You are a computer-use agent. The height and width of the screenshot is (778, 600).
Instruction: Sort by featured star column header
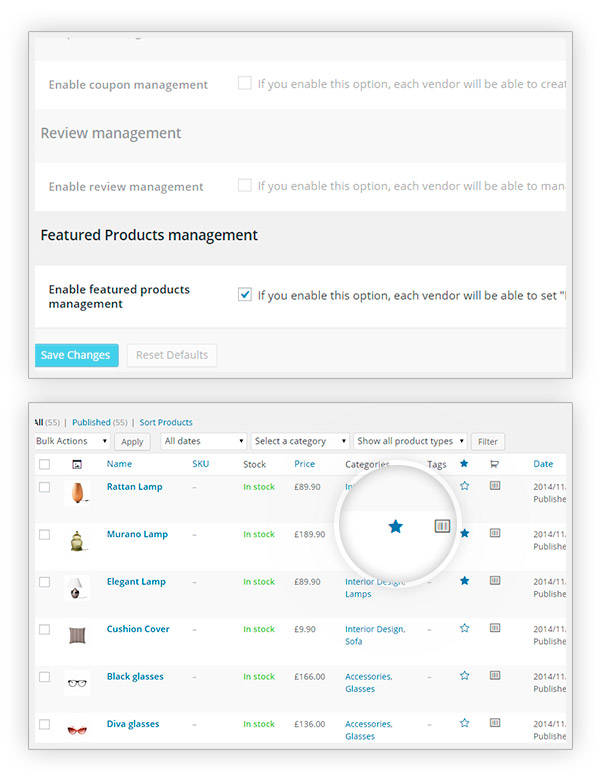[x=464, y=463]
